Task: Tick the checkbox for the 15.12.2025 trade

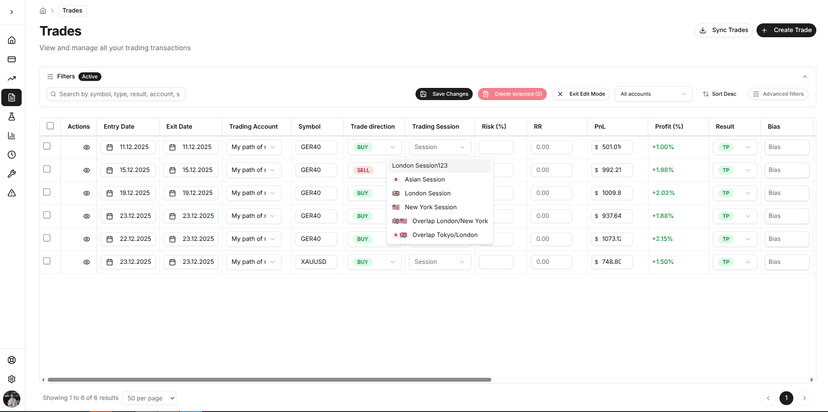Action: point(47,169)
